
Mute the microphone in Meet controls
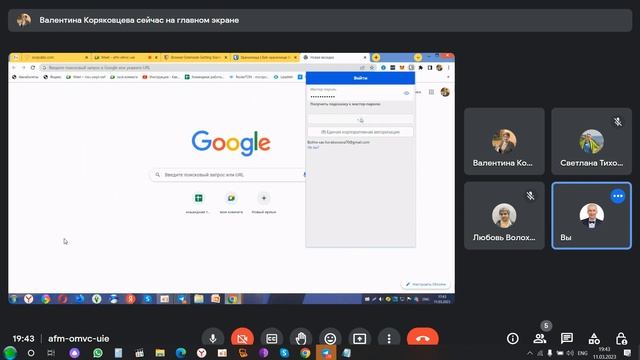213,338
